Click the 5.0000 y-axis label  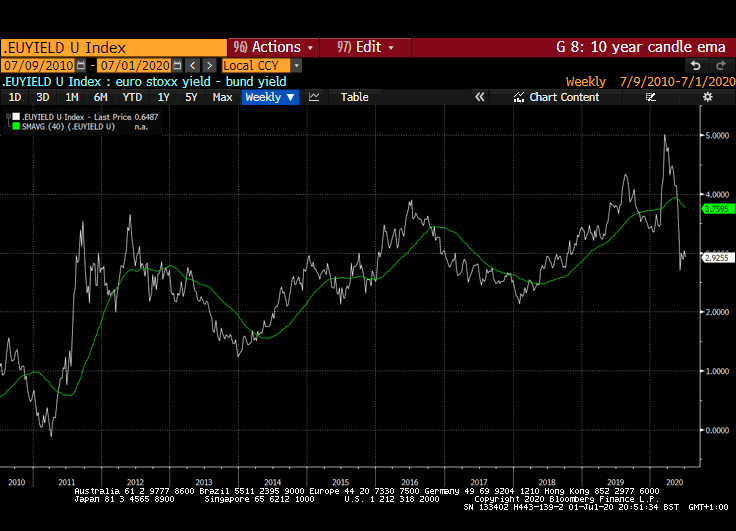tap(717, 135)
